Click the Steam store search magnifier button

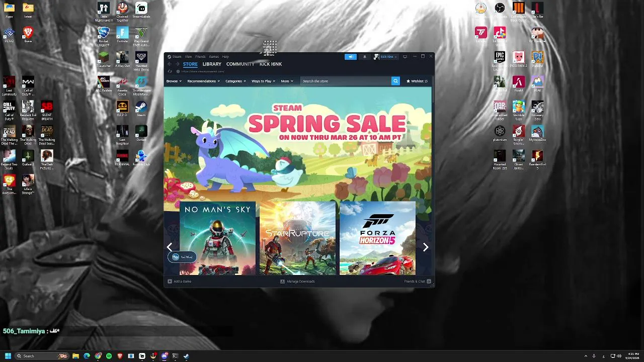[395, 81]
